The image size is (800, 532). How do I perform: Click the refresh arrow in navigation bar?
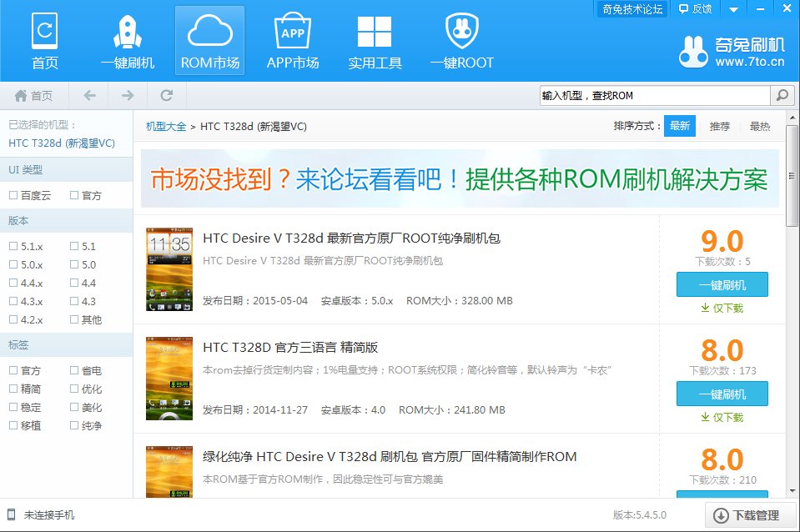pos(167,95)
